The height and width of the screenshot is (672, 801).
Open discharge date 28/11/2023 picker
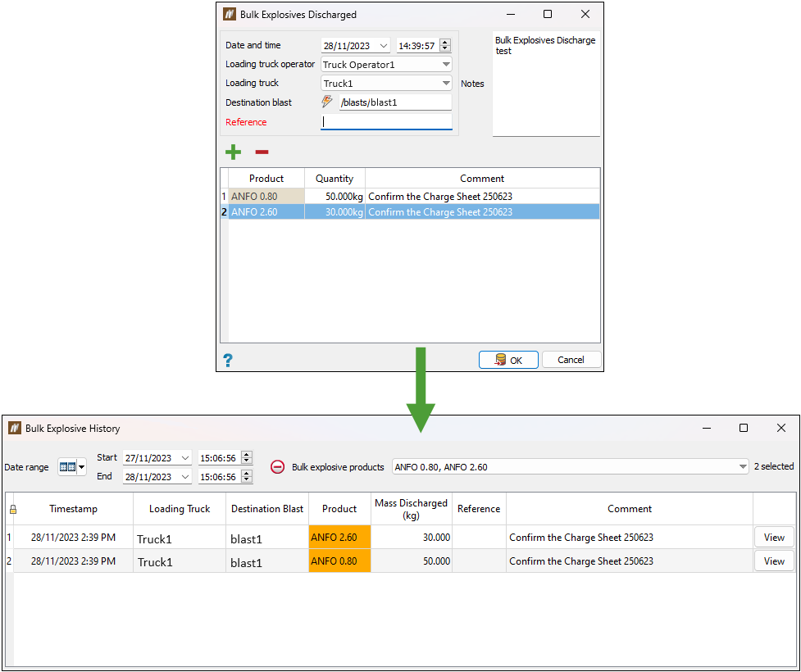[x=384, y=45]
